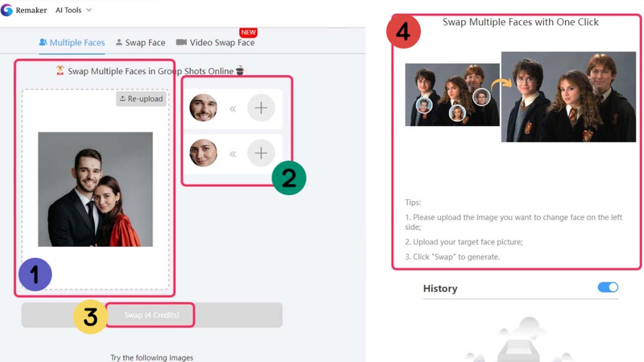Click the swapped result example image
644x362 pixels.
click(569, 97)
